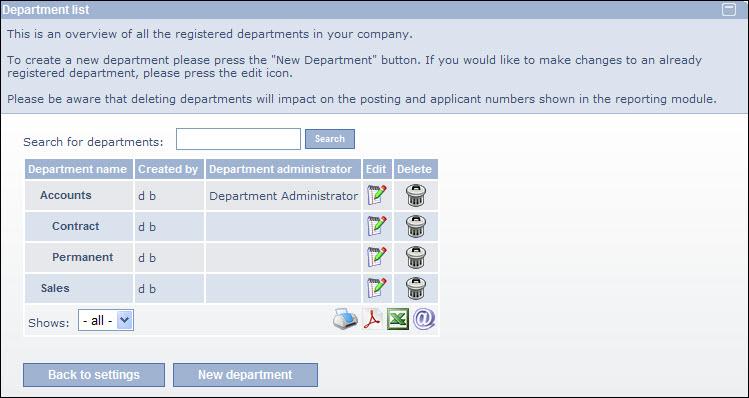Go back to settings
Screen dimensions: 749x398
pos(94,375)
